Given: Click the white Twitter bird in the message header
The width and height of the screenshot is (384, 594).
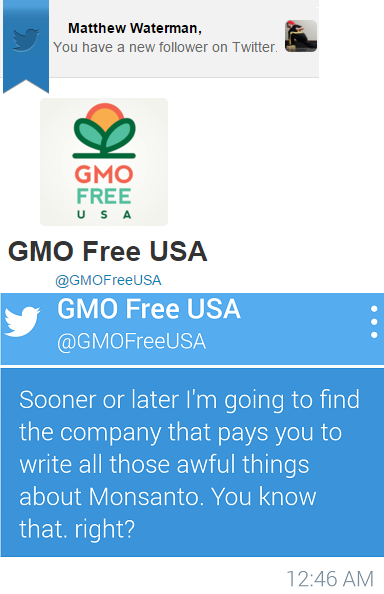Looking at the screenshot, I should [x=22, y=321].
